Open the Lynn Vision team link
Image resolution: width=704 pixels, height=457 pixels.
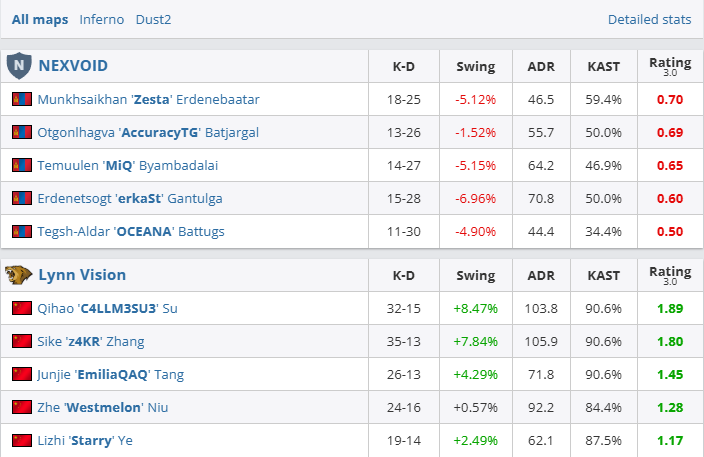[x=82, y=275]
